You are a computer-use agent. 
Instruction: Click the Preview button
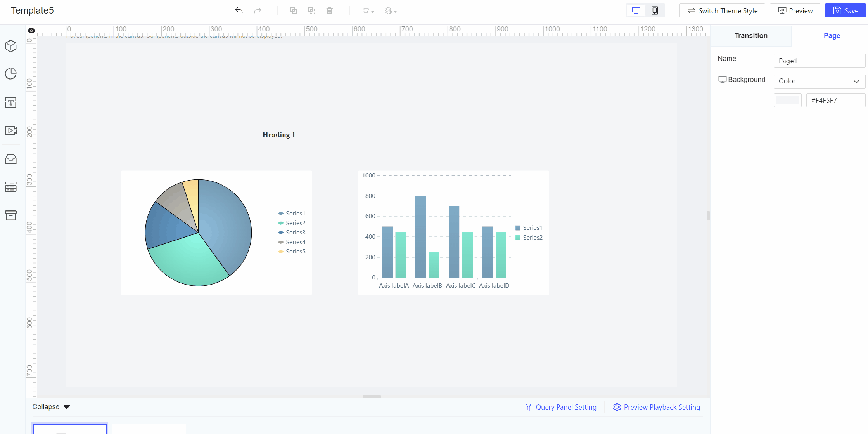[x=795, y=10]
